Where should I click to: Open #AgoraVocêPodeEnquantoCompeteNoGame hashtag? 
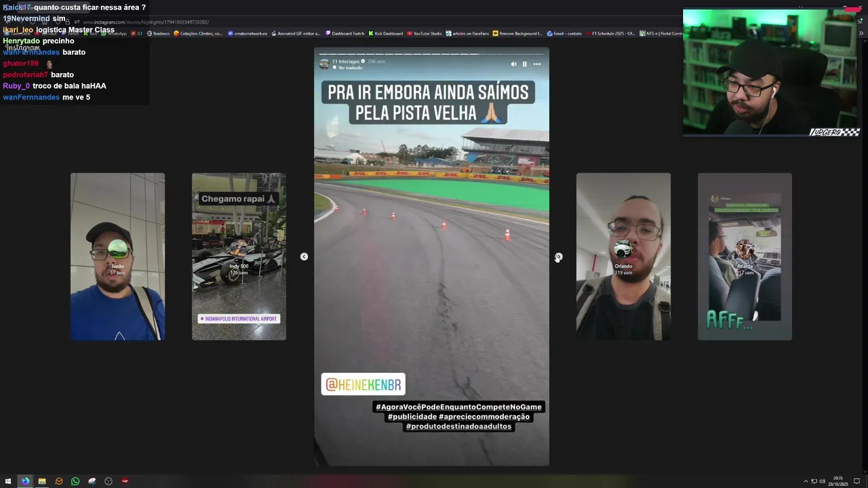pyautogui.click(x=459, y=407)
